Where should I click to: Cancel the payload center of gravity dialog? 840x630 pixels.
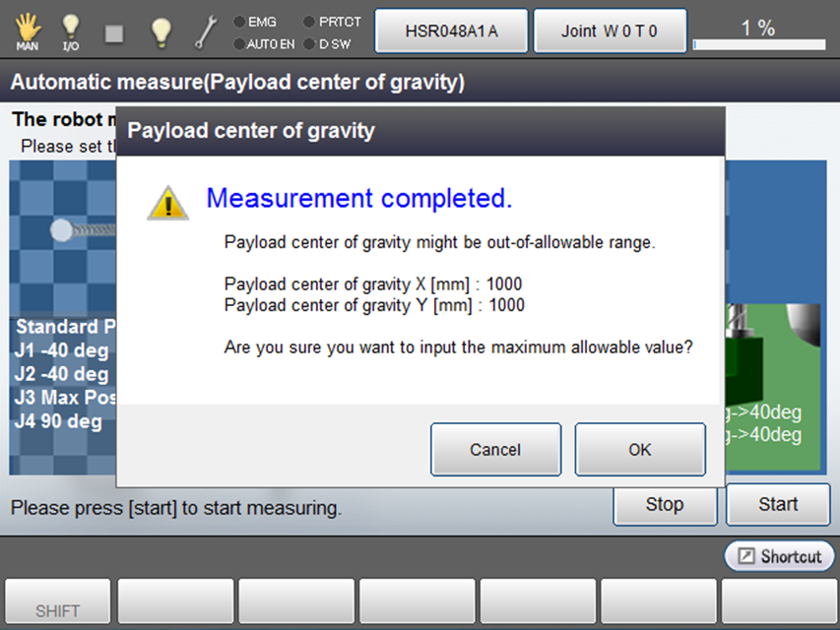click(495, 450)
